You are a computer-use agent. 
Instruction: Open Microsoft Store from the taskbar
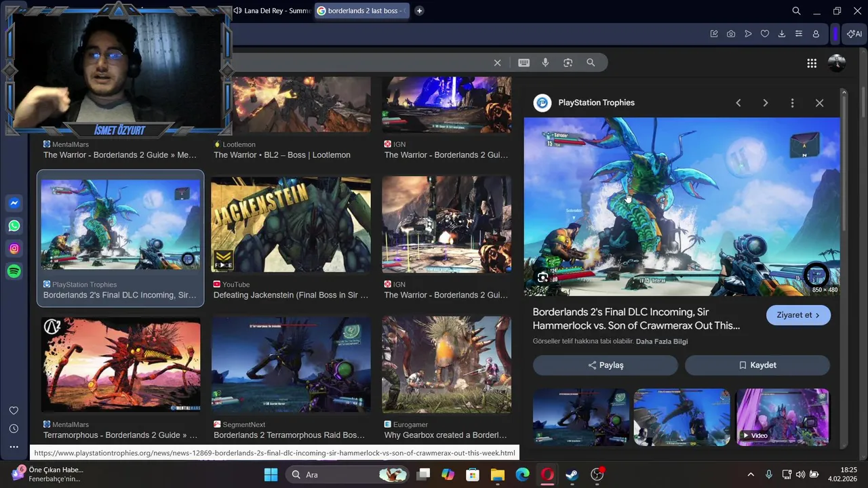pyautogui.click(x=473, y=474)
